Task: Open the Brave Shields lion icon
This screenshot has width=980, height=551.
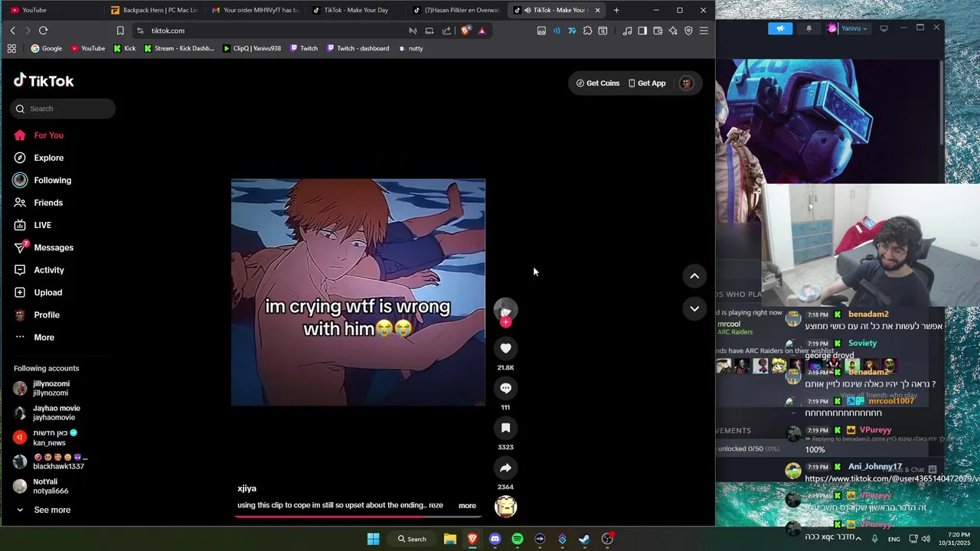Action: [465, 31]
